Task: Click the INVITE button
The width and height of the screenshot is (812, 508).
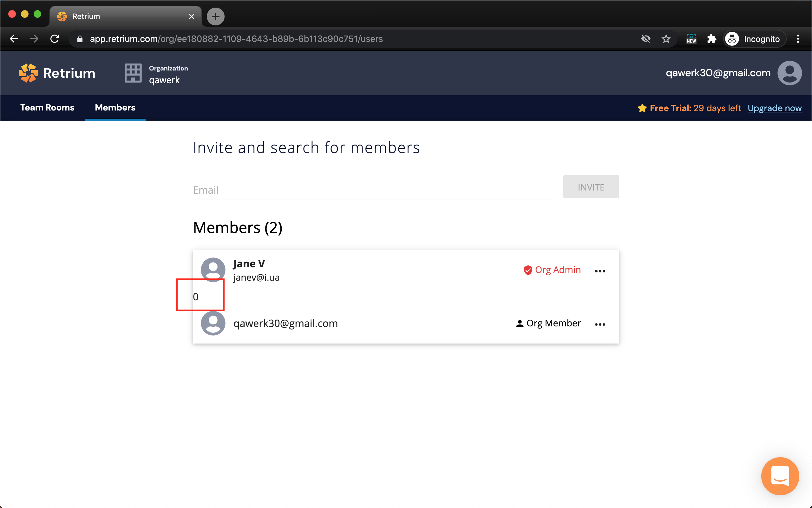Action: (x=591, y=187)
